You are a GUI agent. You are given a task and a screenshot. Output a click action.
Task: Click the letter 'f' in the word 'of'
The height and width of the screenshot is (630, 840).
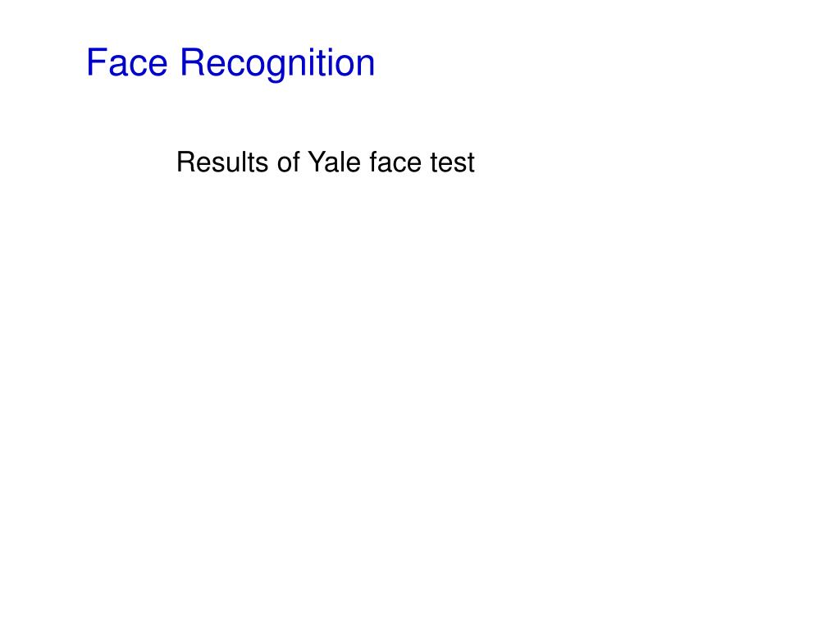pyautogui.click(x=296, y=162)
